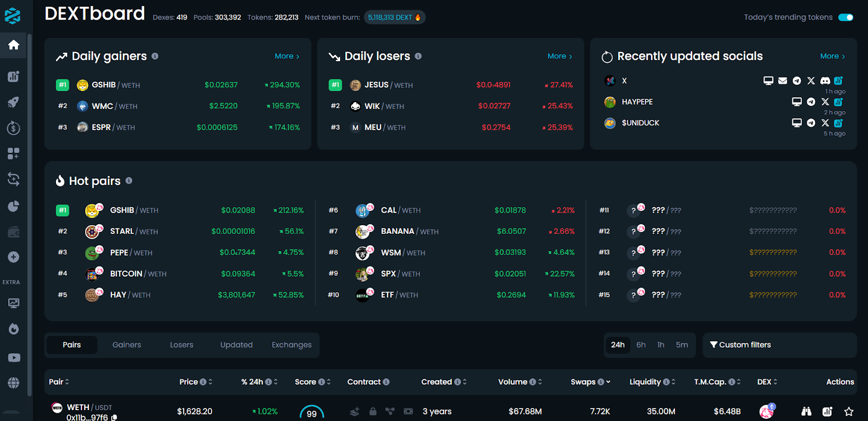Switch to the Gainers tab
Viewport: 868px width, 421px height.
126,345
